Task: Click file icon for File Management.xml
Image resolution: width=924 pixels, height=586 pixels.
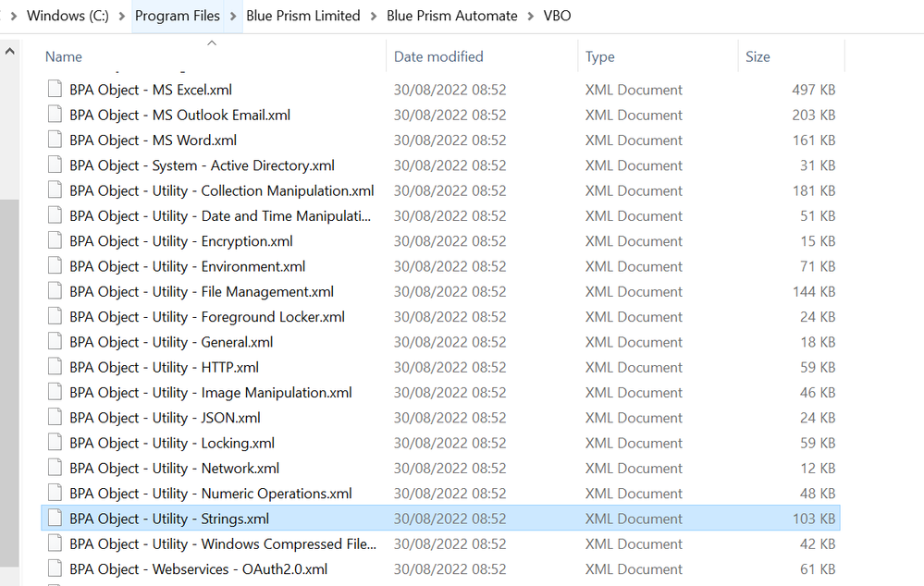Action: coord(55,291)
